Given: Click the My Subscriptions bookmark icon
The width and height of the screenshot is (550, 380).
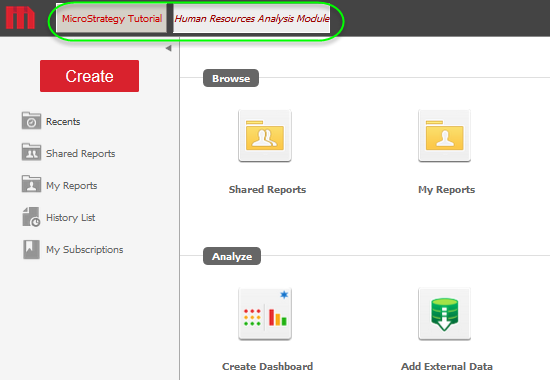Looking at the screenshot, I should tap(31, 249).
